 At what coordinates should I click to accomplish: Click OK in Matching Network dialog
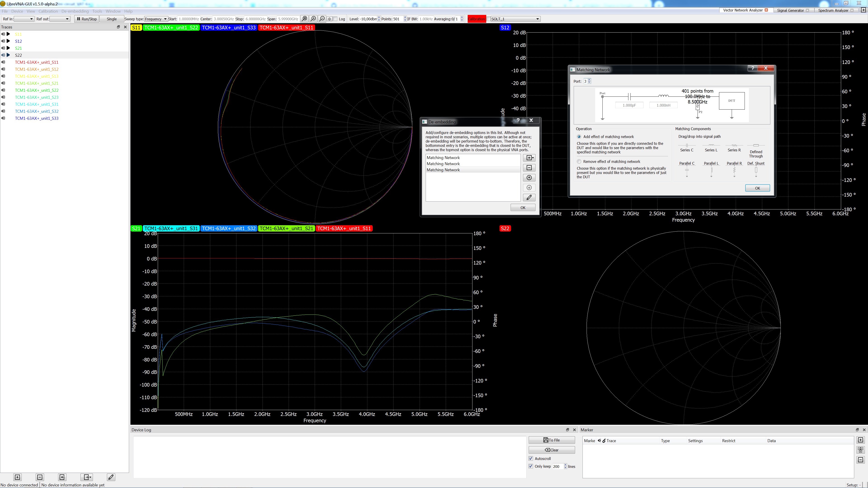click(757, 188)
